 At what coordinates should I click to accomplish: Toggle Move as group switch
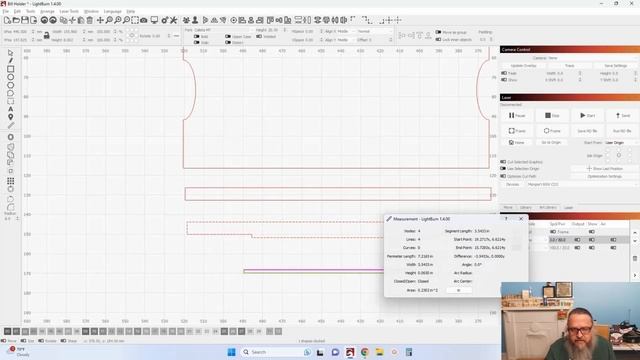point(438,32)
